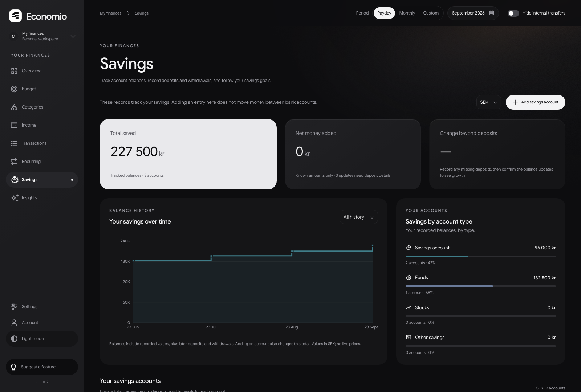Click the Categories shapes icon
Image resolution: width=581 pixels, height=392 pixels.
[14, 107]
